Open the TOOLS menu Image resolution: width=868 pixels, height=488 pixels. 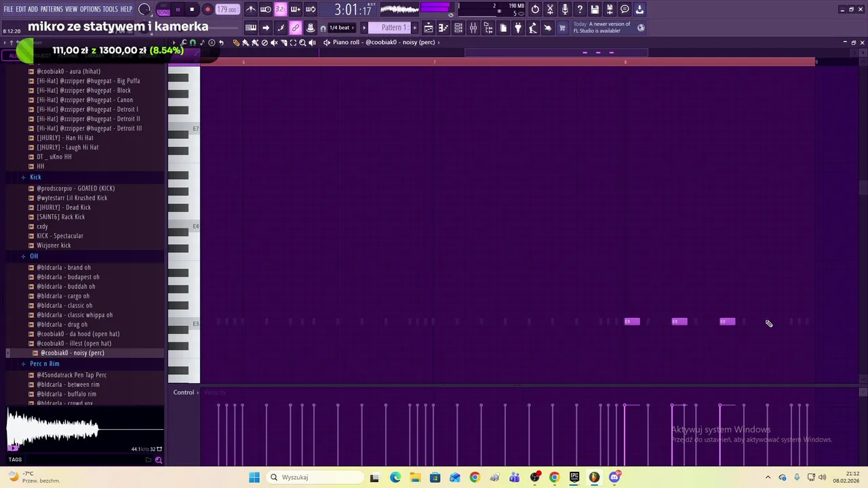coord(111,9)
